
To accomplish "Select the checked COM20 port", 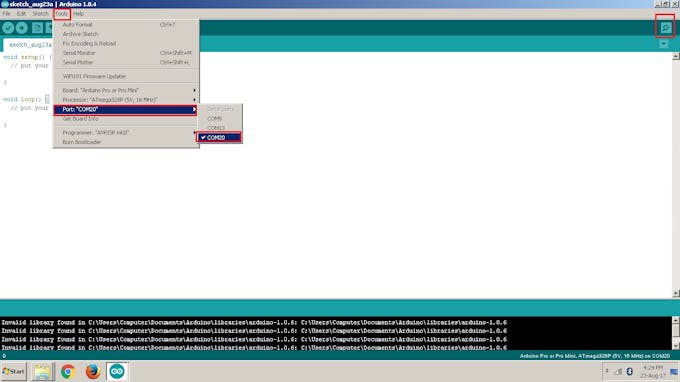I will click(x=219, y=137).
